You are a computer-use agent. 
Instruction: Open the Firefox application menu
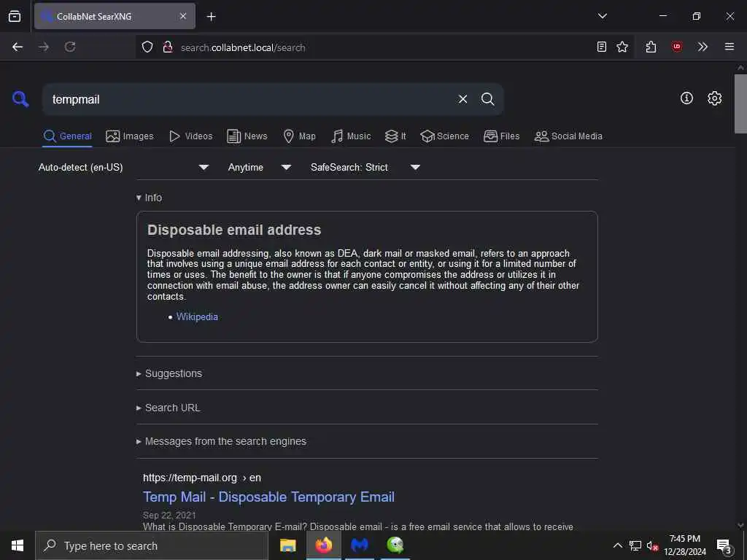pos(729,47)
